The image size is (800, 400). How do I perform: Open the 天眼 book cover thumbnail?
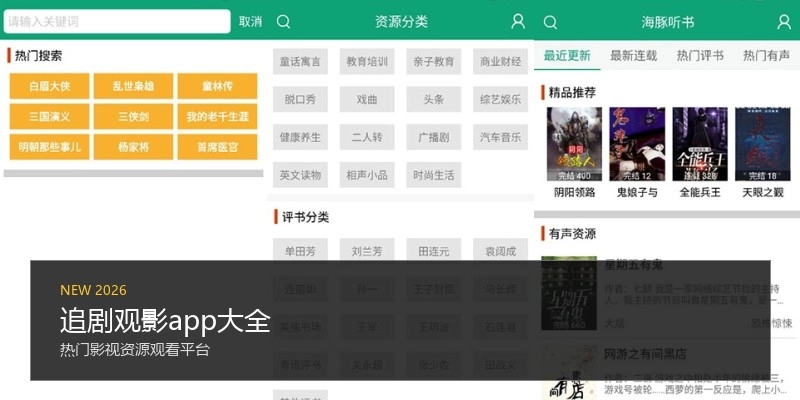[763, 144]
